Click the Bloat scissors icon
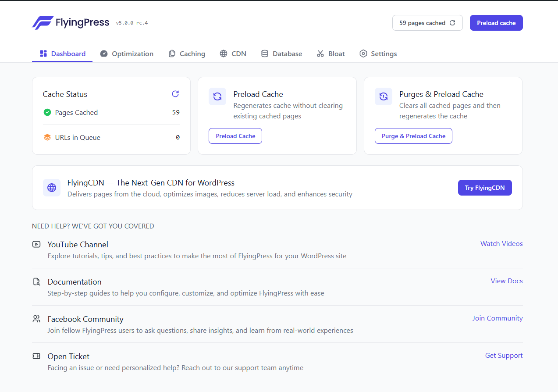Image resolution: width=558 pixels, height=392 pixels. coord(320,53)
